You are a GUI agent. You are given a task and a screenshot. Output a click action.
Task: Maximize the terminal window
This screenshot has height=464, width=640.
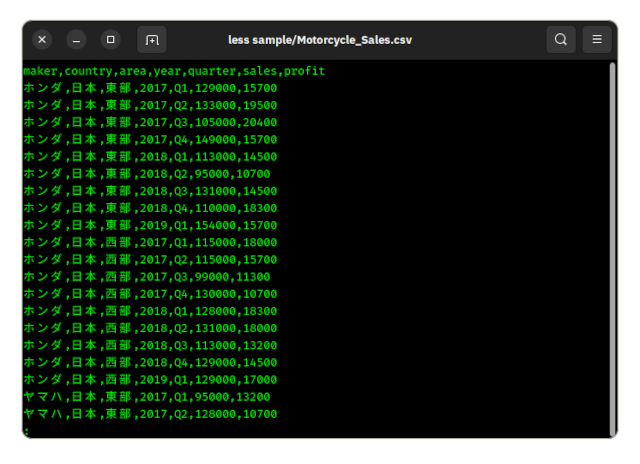click(111, 40)
